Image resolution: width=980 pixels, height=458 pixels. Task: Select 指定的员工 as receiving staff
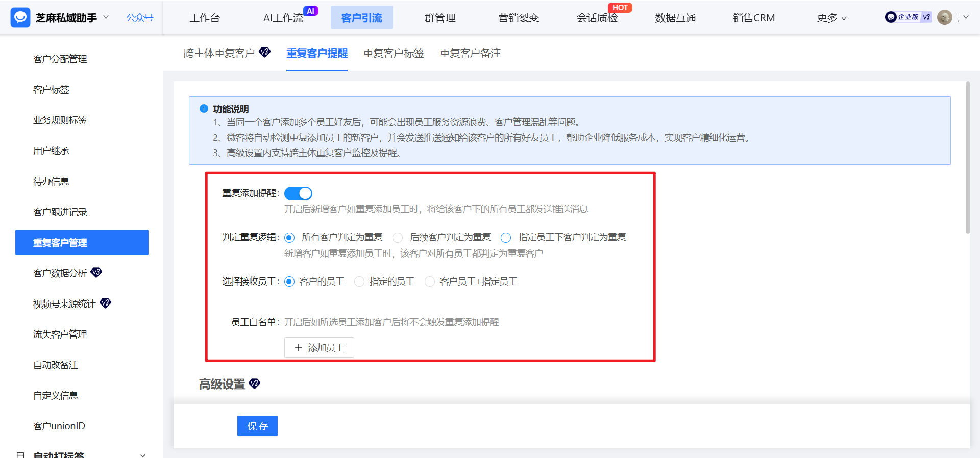[x=359, y=282]
